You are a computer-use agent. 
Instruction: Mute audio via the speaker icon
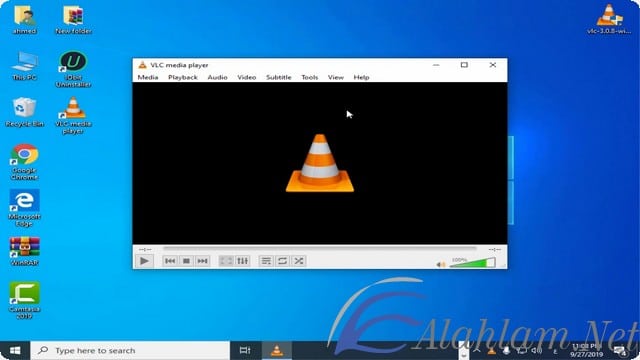441,264
